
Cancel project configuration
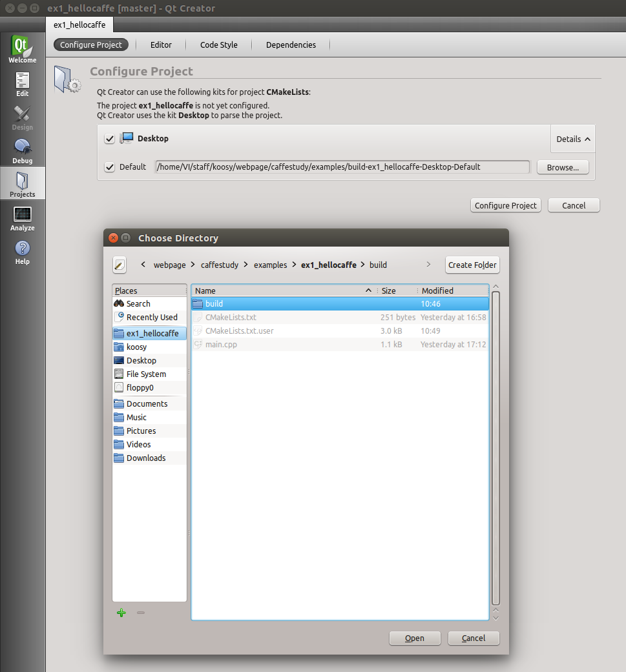point(574,206)
